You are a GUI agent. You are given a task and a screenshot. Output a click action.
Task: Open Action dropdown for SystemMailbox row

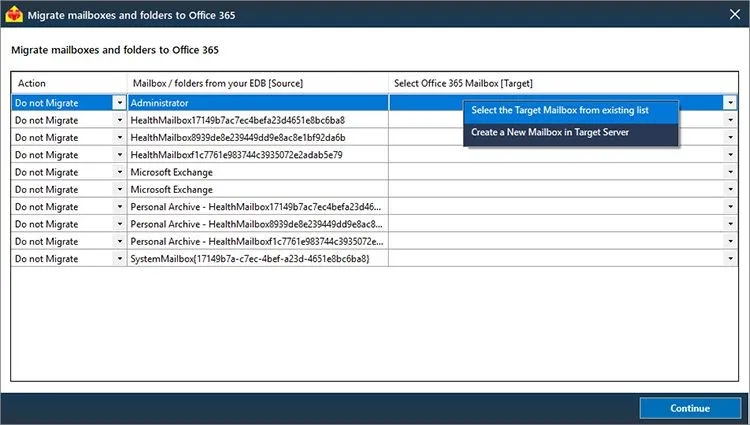click(120, 259)
